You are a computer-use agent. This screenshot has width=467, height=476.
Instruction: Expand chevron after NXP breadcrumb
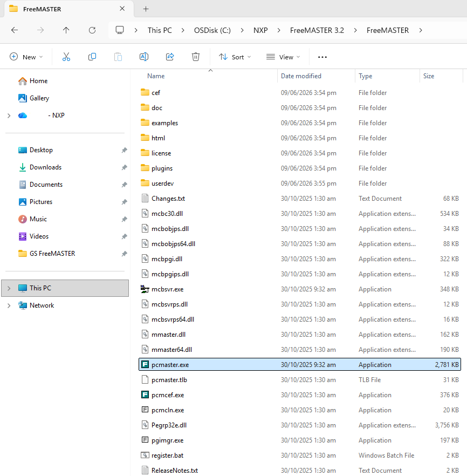pos(279,30)
